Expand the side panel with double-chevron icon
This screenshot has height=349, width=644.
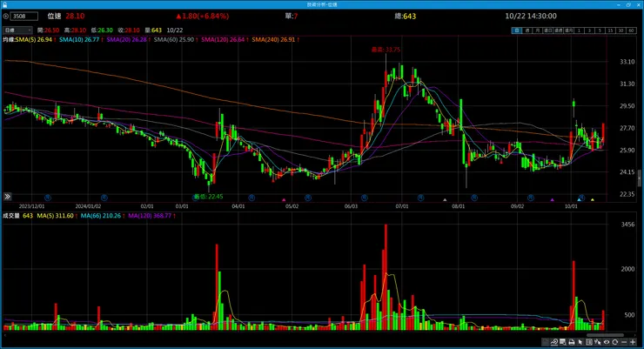click(7, 197)
